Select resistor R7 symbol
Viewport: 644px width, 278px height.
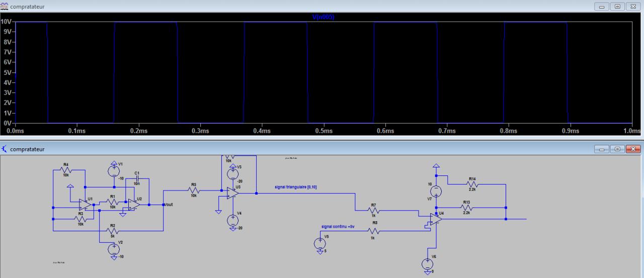(x=373, y=211)
